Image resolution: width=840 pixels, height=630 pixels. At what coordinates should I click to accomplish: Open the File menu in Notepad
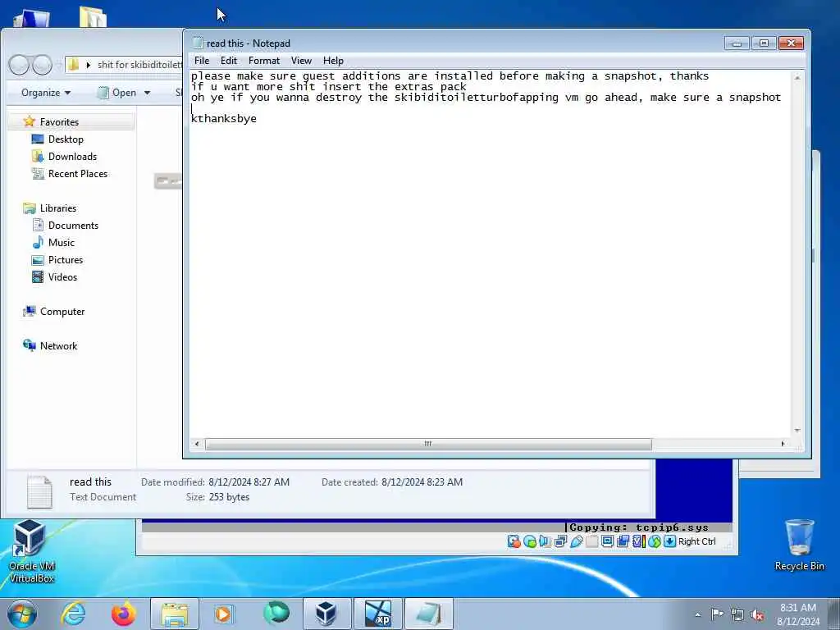[202, 61]
